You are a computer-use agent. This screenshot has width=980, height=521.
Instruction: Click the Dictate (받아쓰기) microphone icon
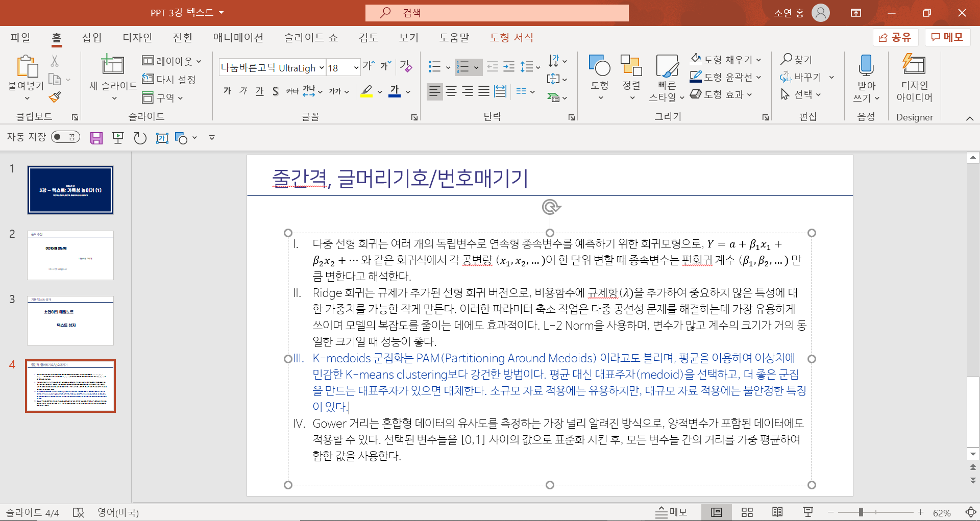point(866,65)
